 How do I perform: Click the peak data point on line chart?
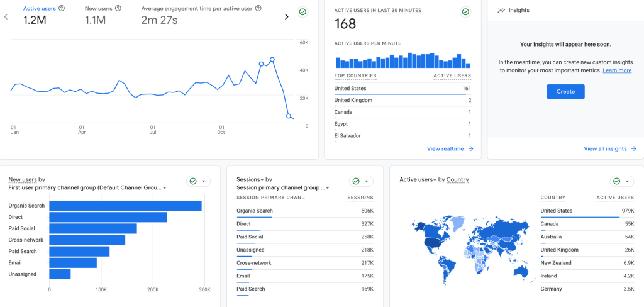point(272,60)
